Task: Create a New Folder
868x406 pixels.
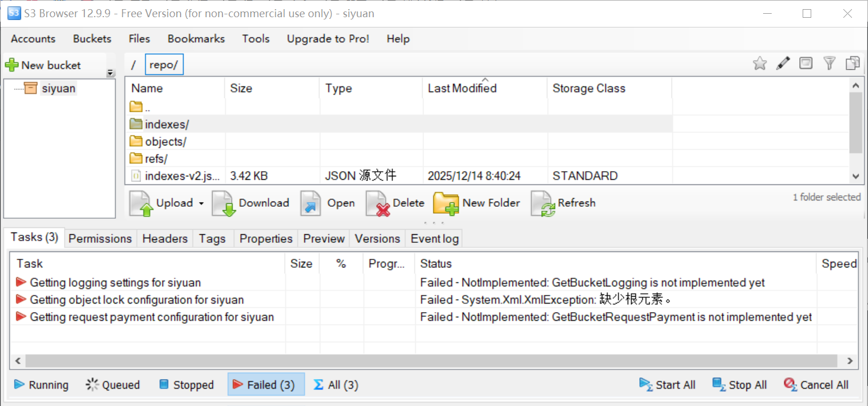Action: tap(477, 203)
